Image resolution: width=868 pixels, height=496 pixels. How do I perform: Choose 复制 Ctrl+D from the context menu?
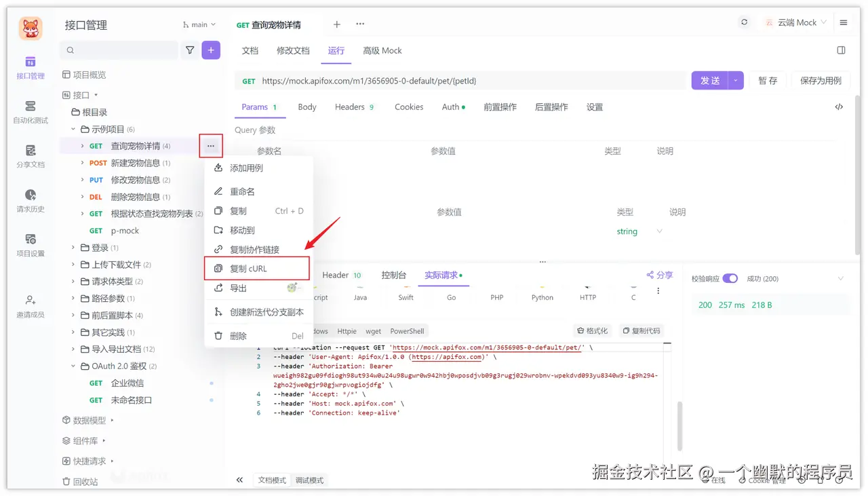pos(258,211)
